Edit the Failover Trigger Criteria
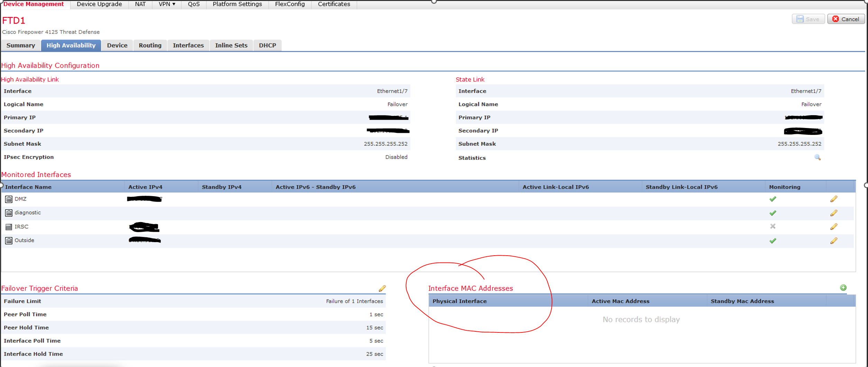The height and width of the screenshot is (367, 868). coord(383,288)
